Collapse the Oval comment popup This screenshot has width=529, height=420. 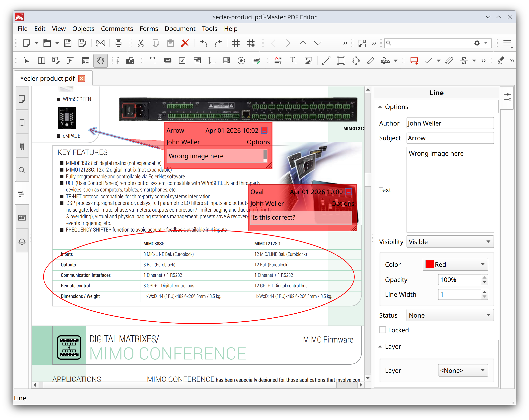click(348, 192)
